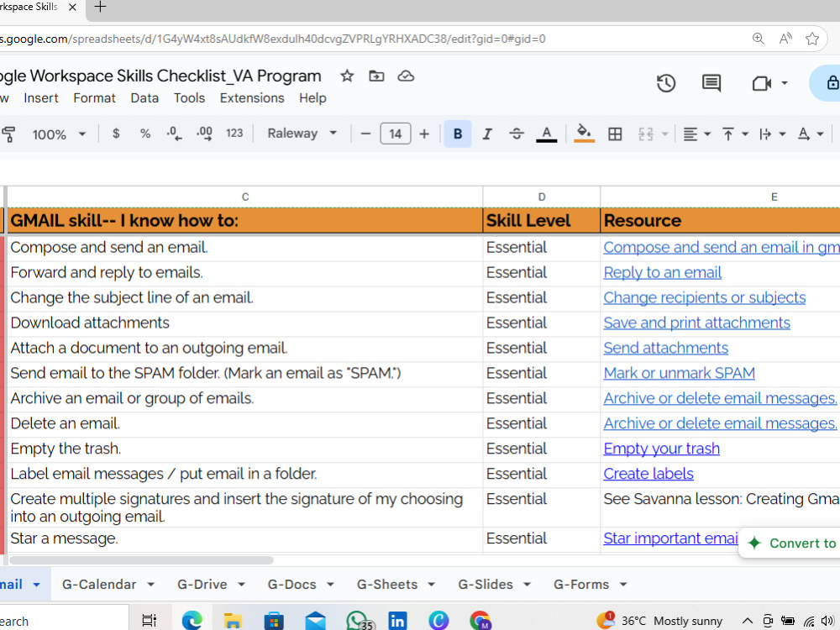Open LinkedIn app from taskbar
This screenshot has height=630, width=840.
397,621
